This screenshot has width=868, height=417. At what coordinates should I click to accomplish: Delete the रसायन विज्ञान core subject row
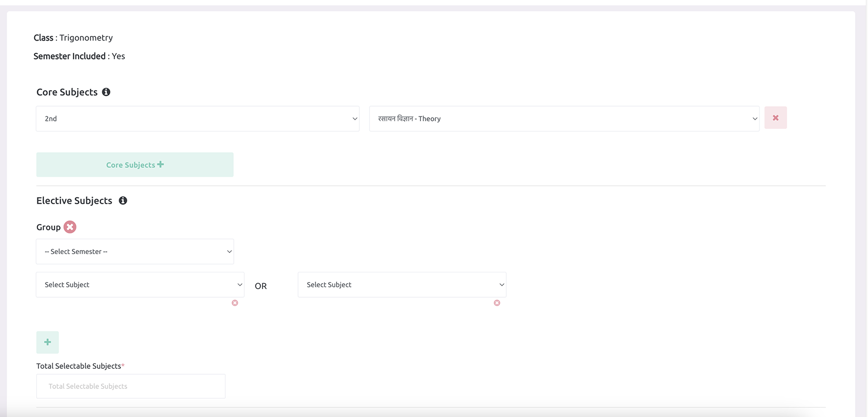pyautogui.click(x=775, y=118)
